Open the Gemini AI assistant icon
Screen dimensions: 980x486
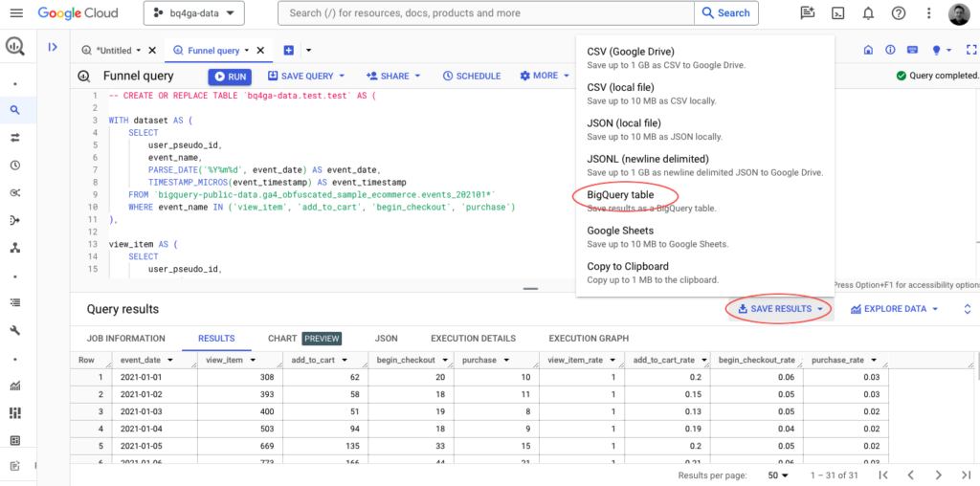click(808, 13)
